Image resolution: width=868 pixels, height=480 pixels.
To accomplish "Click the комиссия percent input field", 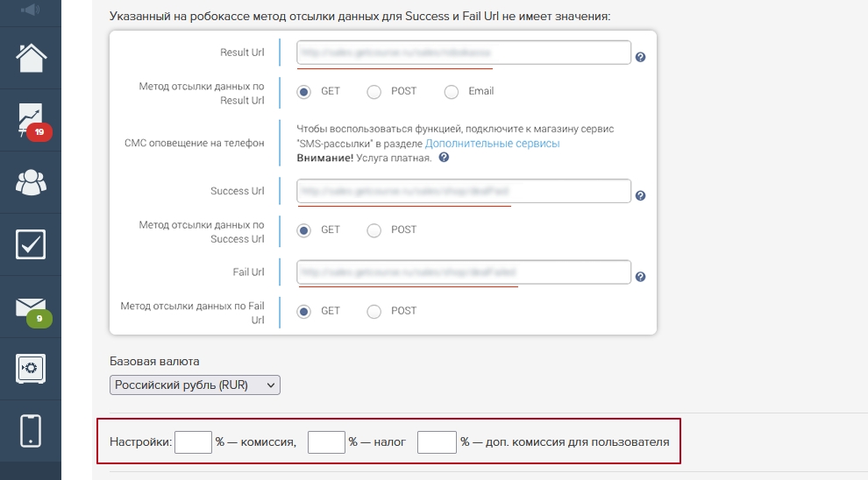I will click(193, 442).
